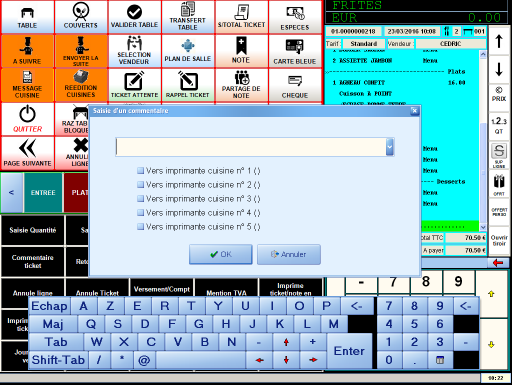Click the ticket list scroll-down arrow
Screen dimensions: 512x385
(483, 227)
